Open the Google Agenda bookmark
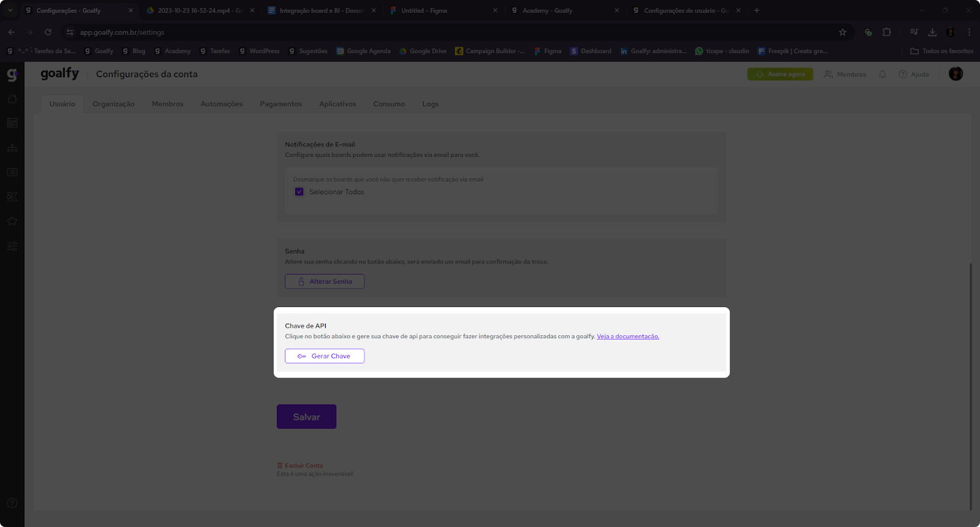 coord(363,51)
